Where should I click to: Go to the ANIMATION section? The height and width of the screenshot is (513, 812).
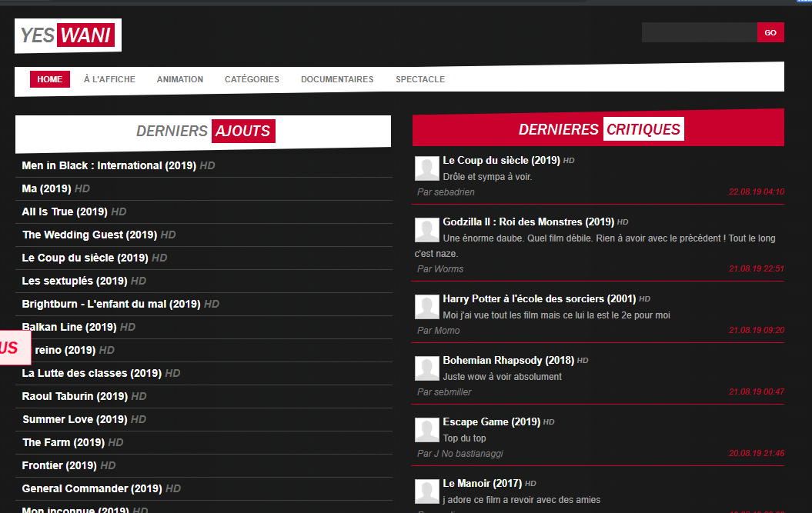coord(179,79)
